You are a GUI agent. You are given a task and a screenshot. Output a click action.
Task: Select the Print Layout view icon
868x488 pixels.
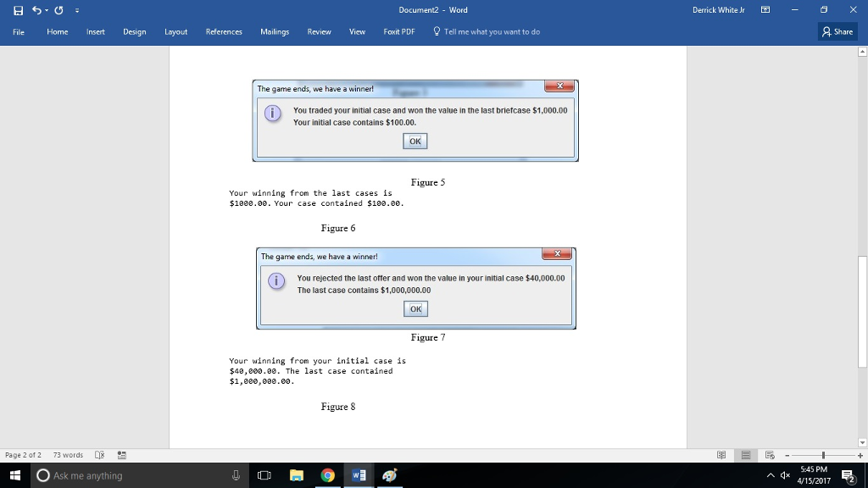pyautogui.click(x=745, y=455)
